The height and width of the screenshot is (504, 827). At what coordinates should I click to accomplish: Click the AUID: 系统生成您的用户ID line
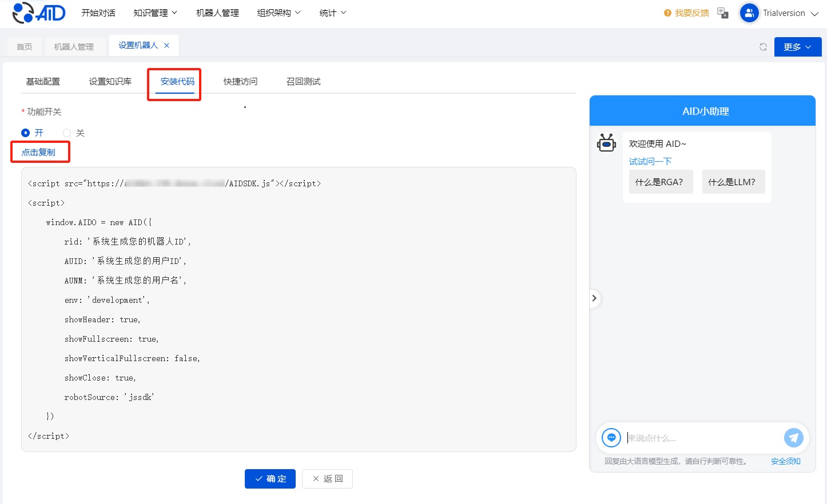tap(125, 261)
